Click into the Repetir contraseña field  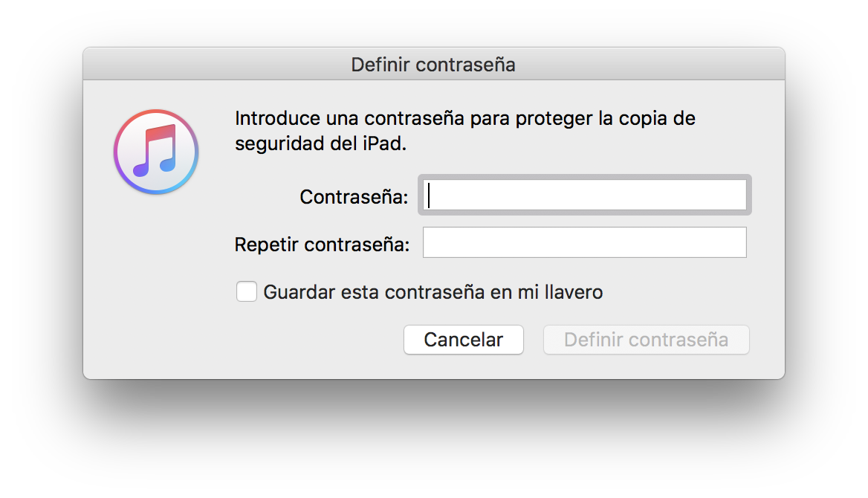pyautogui.click(x=584, y=243)
